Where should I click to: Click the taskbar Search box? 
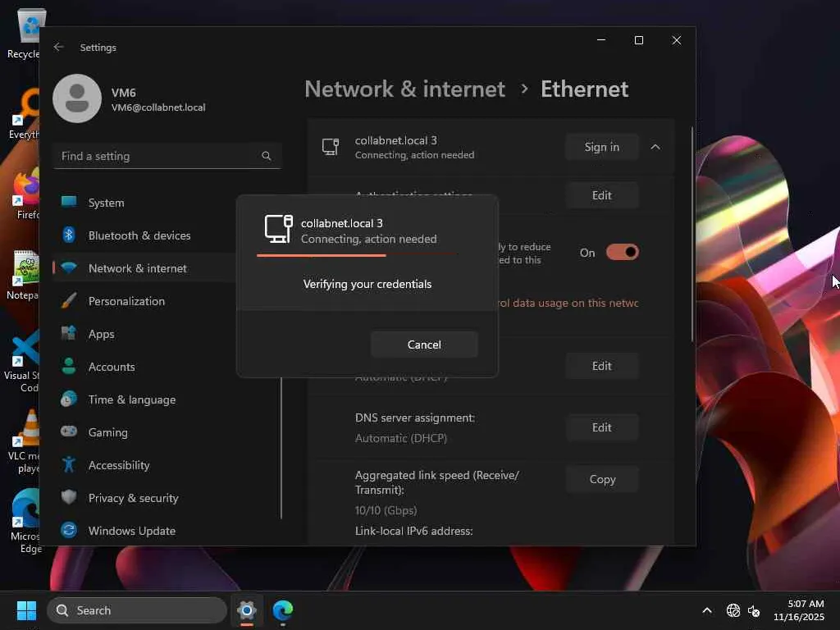click(x=137, y=610)
